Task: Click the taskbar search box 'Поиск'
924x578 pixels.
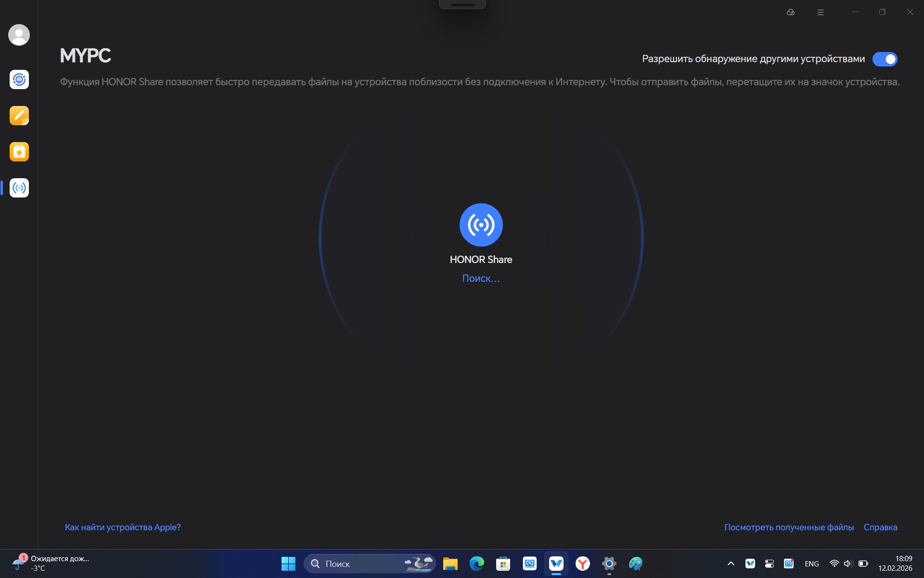Action: tap(370, 564)
